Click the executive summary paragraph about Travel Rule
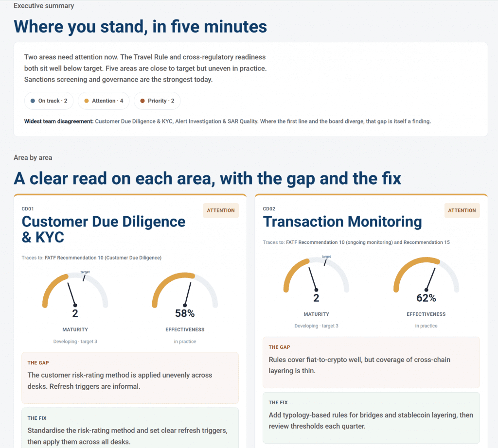Screen dimensions: 498x448 (145, 68)
